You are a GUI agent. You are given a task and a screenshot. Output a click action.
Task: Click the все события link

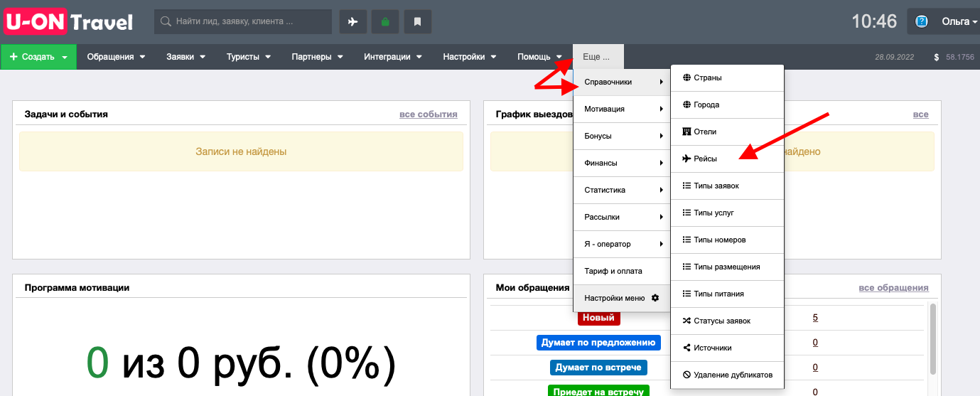(429, 114)
